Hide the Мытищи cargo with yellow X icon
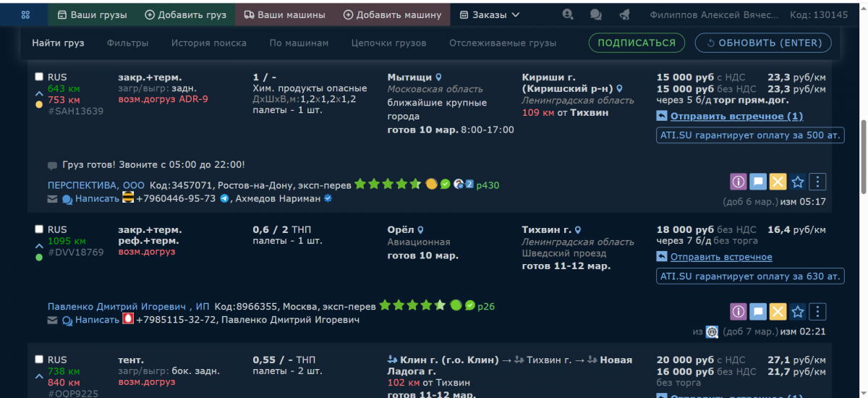Screen dimensions: 868x398 click(778, 182)
